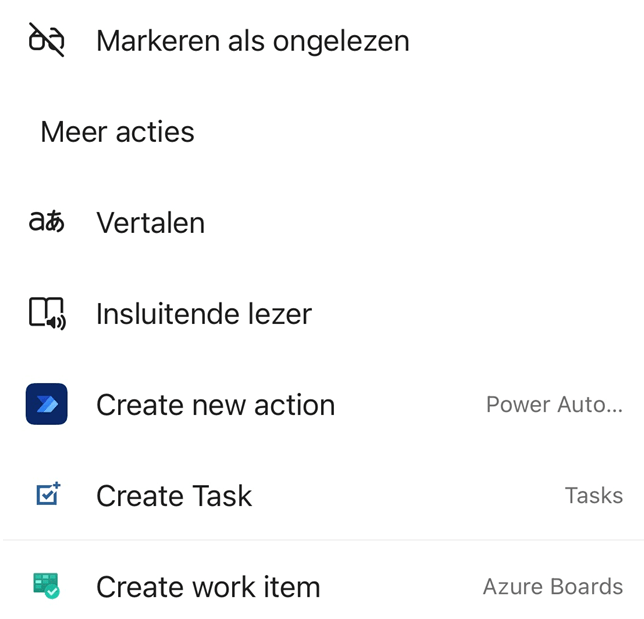The image size is (644, 619).
Task: Click the Vertalen translate icon
Action: pos(46,222)
